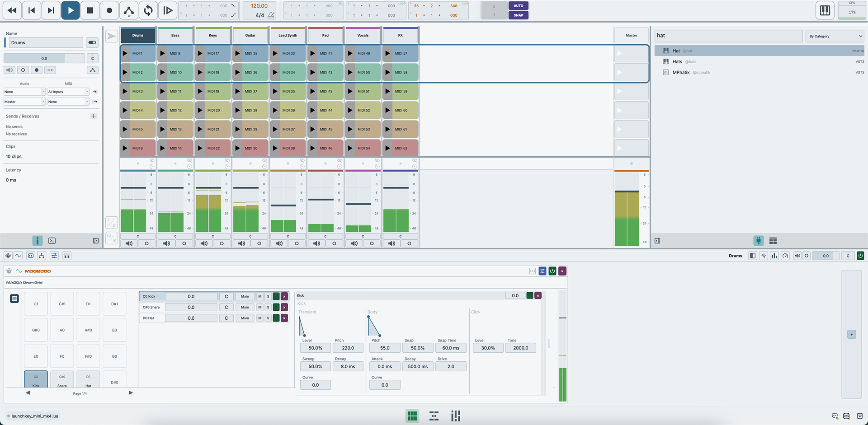Image resolution: width=868 pixels, height=425 pixels.
Task: Switch to the grid session view button
Action: pos(412,416)
